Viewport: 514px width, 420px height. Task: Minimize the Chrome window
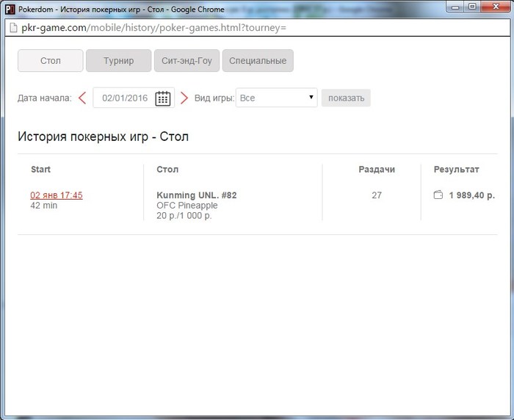[455, 7]
